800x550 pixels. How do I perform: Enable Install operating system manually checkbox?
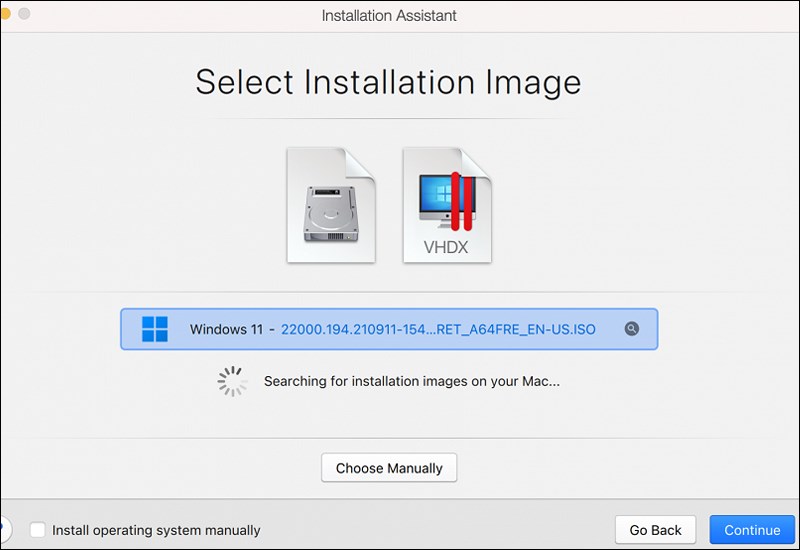[x=38, y=530]
